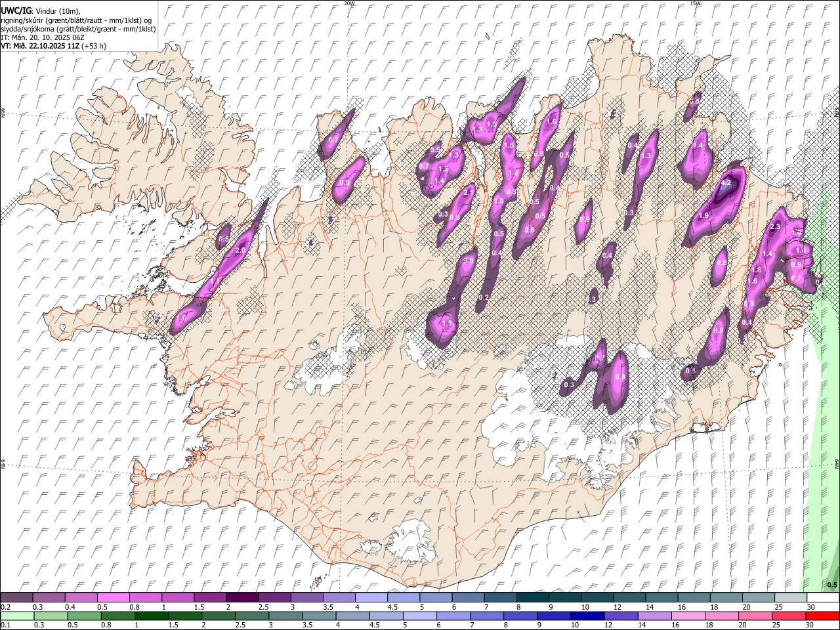This screenshot has width=840, height=630.
Task: Select the 10 deep blue rain-scale swatch
Action: coord(587,616)
